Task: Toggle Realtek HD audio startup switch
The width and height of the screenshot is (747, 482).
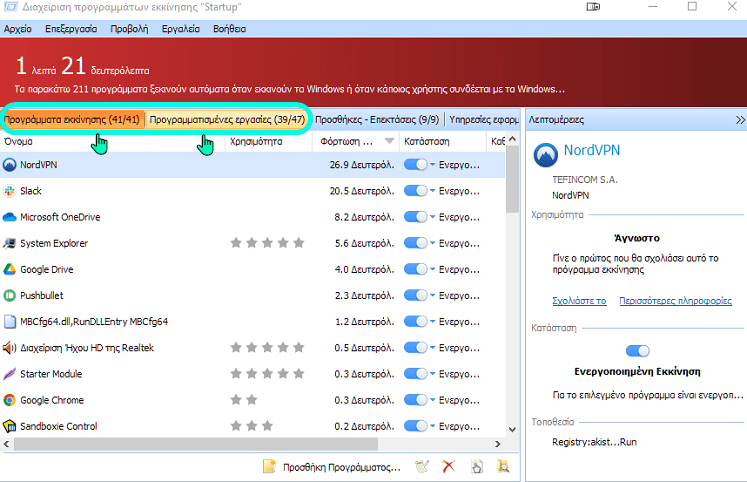Action: [415, 348]
